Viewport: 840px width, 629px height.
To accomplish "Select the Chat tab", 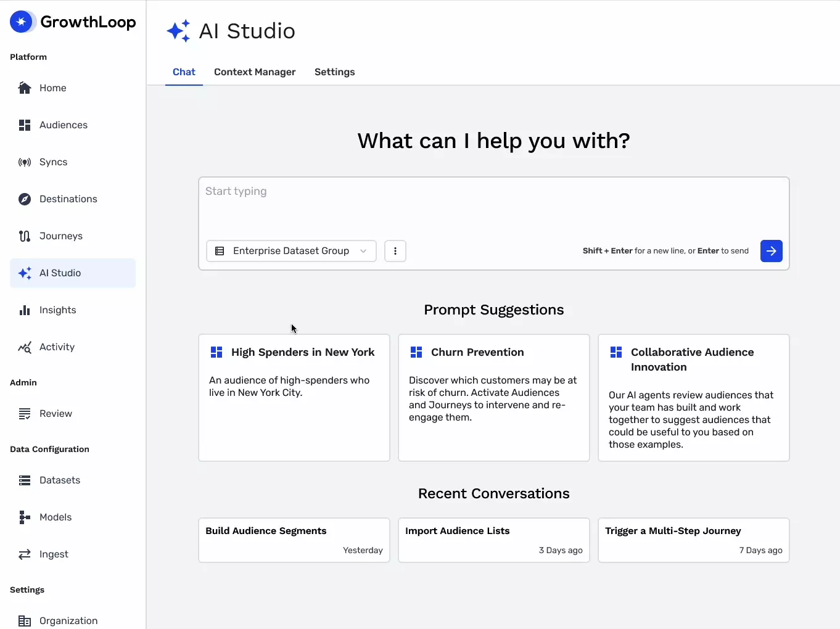I will pos(184,72).
